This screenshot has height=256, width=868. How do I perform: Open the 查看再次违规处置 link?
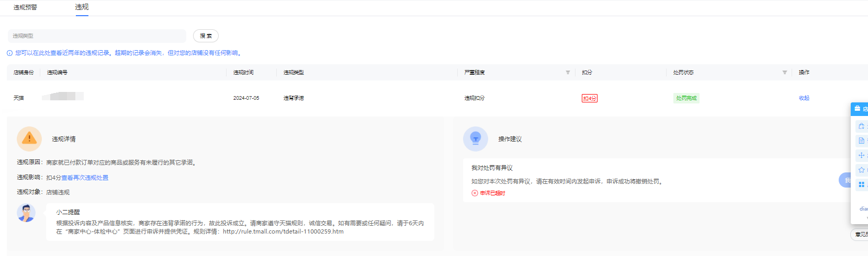tap(85, 178)
